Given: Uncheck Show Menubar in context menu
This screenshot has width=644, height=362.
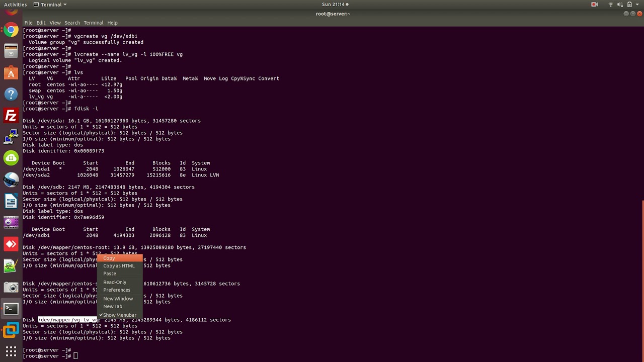Looking at the screenshot, I should pos(120,315).
